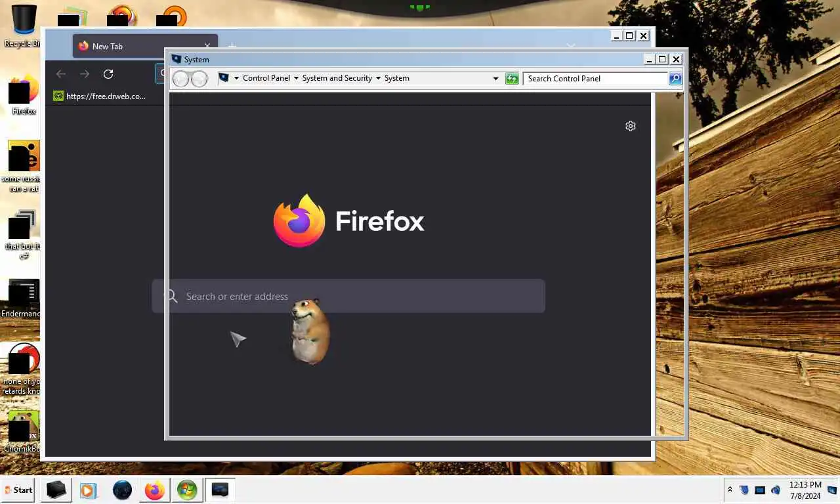
Task: Click the green Windows orb taskbar icon
Action: (187, 490)
